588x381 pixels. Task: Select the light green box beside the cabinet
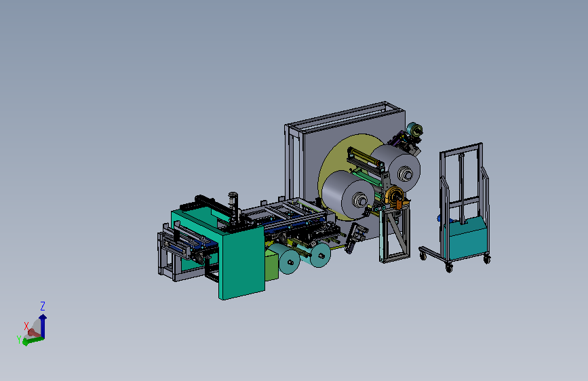[271, 266]
